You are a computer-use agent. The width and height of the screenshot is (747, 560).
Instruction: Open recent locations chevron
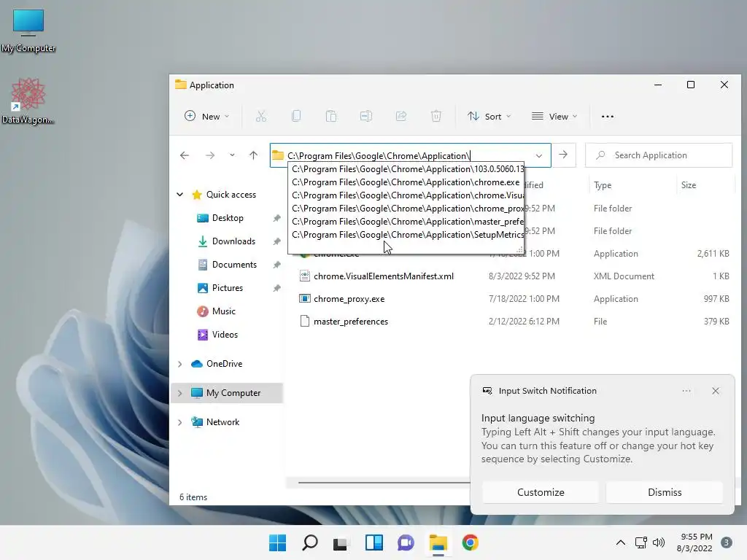click(x=232, y=155)
